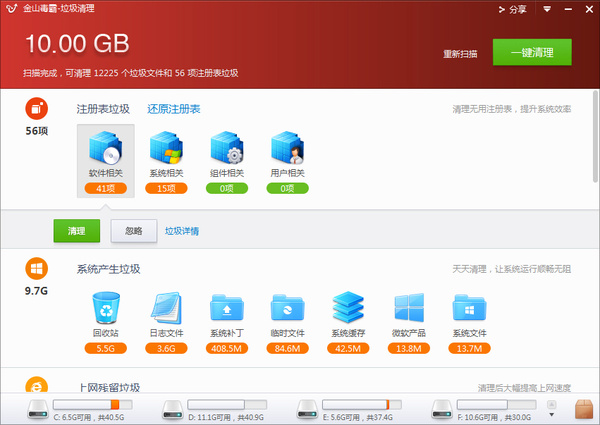
Task: Click the F drive usage bar
Action: coord(496,404)
